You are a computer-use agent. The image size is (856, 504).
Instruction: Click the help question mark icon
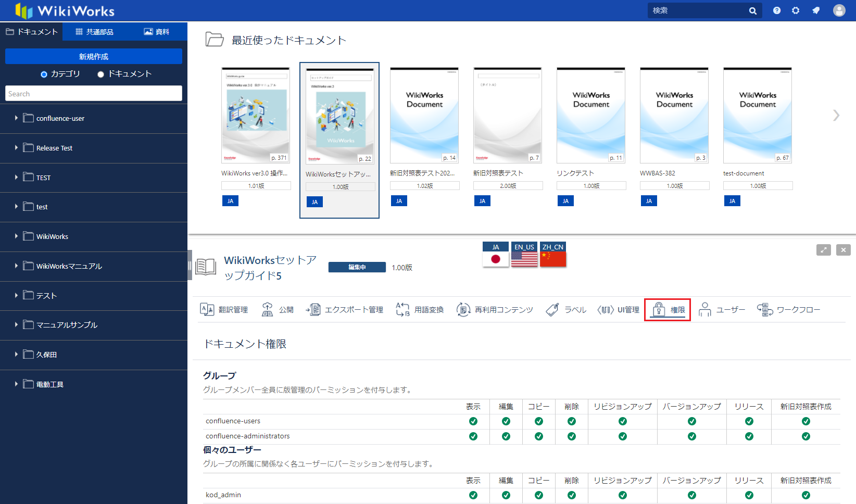tap(777, 10)
